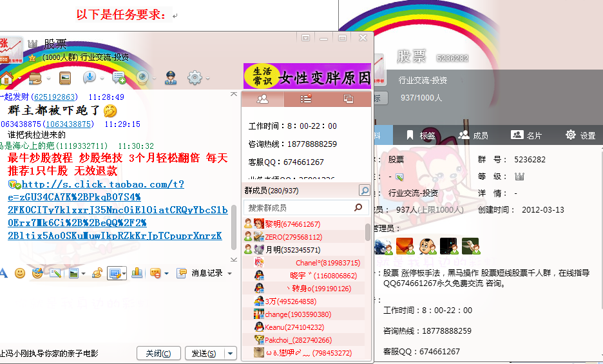This screenshot has width=603, height=364.
Task: Click the bar chart vote icon
Action: click(x=137, y=273)
